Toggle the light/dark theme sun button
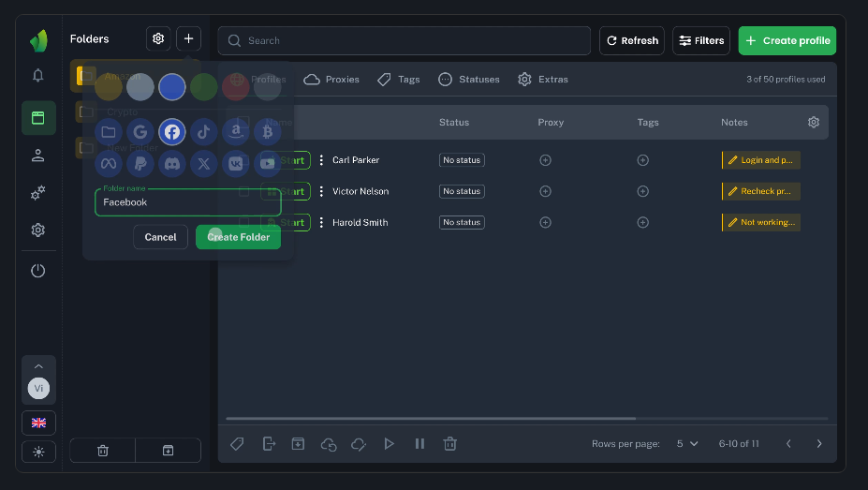Image resolution: width=868 pixels, height=490 pixels. tap(38, 452)
